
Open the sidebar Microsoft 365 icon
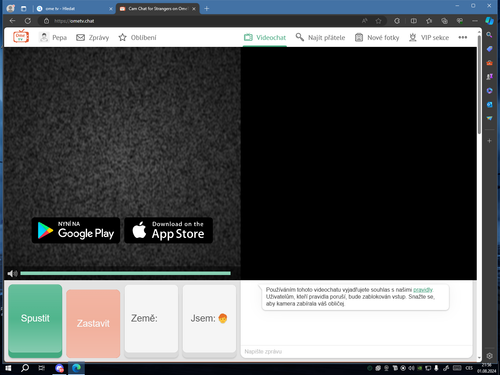489,91
